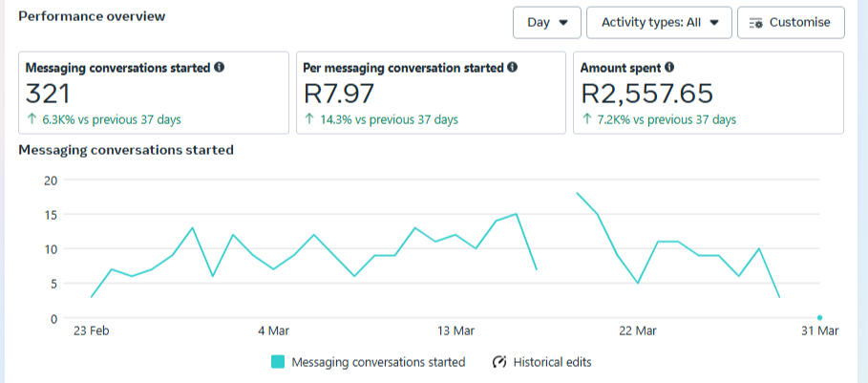
Task: Click the 31 Mar data point dot
Action: [819, 317]
